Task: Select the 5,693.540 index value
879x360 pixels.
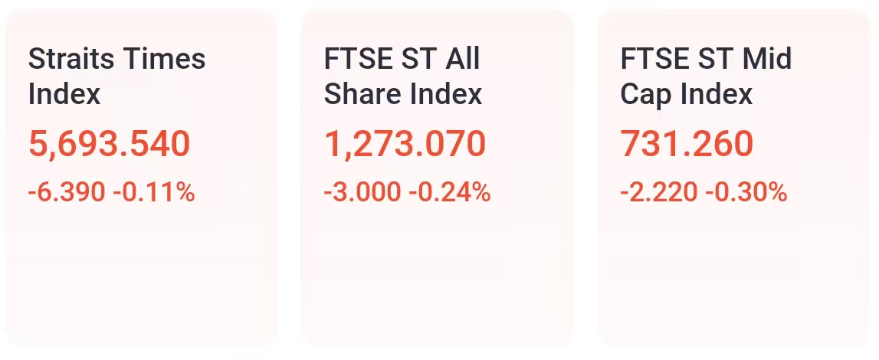Action: point(109,144)
